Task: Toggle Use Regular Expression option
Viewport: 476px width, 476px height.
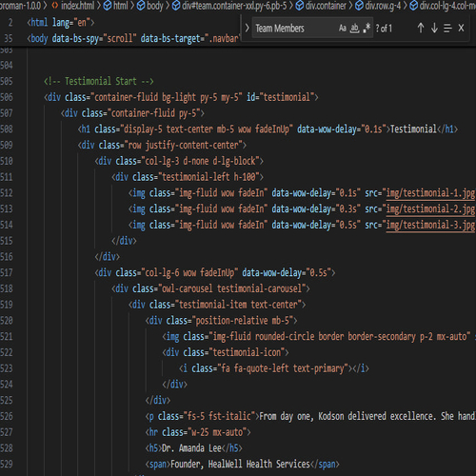Action: pos(367,29)
